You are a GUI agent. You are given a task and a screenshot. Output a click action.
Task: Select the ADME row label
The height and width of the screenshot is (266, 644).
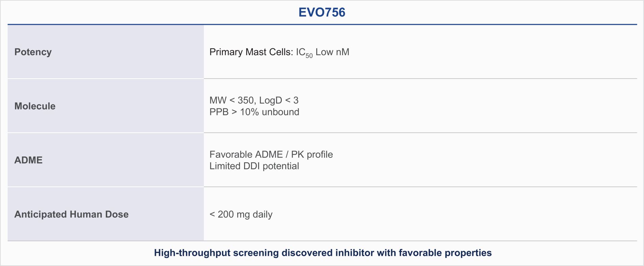[x=28, y=160]
